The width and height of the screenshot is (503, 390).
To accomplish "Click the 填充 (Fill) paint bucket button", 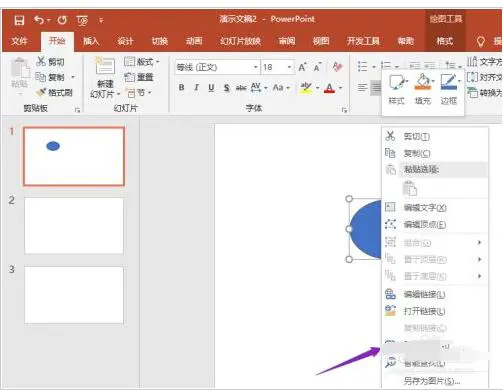I will coord(423,89).
